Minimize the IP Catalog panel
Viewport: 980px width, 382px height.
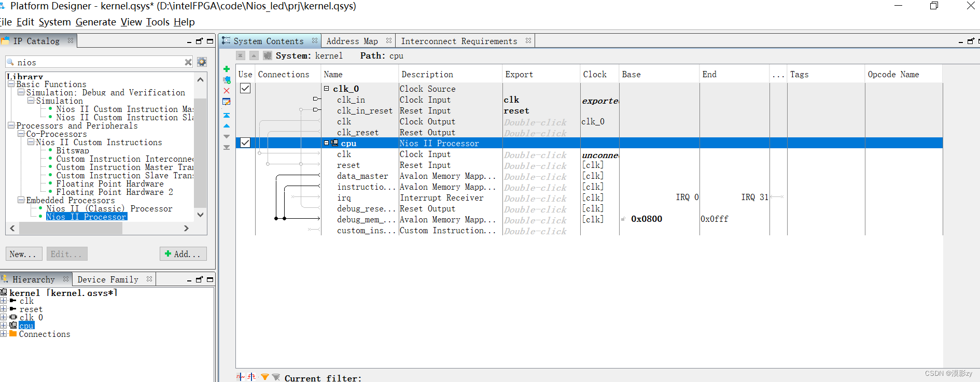(189, 41)
